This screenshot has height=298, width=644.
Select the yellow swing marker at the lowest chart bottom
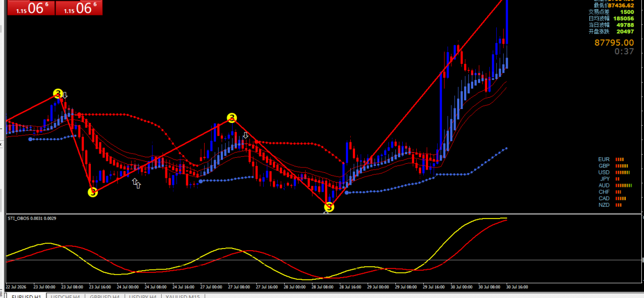tap(329, 207)
